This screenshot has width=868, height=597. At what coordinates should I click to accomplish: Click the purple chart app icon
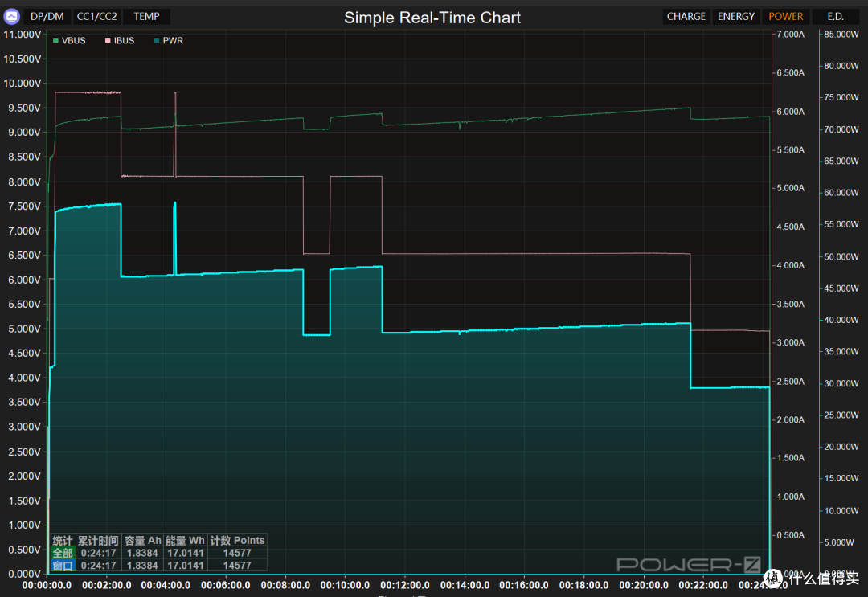pyautogui.click(x=11, y=17)
